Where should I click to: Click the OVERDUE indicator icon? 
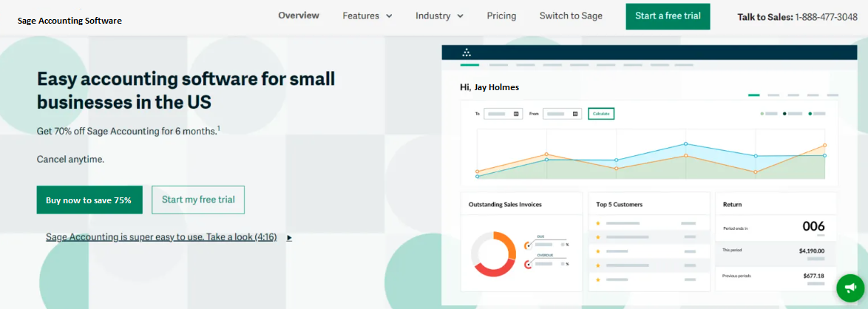coord(528,265)
